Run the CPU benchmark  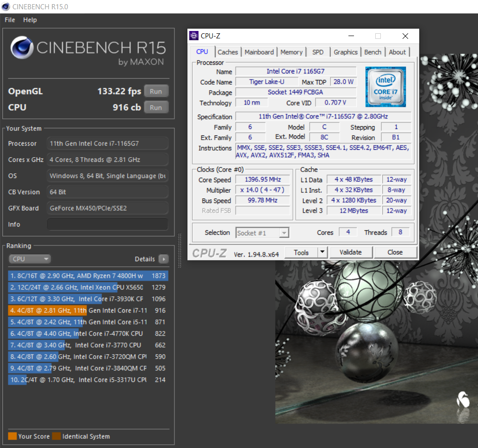click(x=156, y=108)
